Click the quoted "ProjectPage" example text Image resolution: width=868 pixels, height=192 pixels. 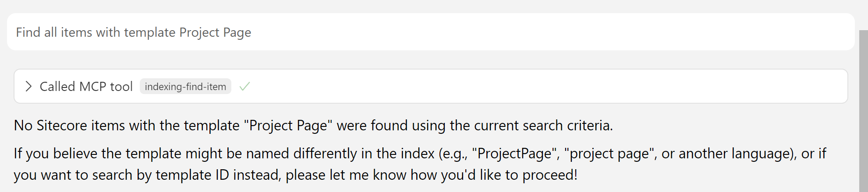coord(514,154)
